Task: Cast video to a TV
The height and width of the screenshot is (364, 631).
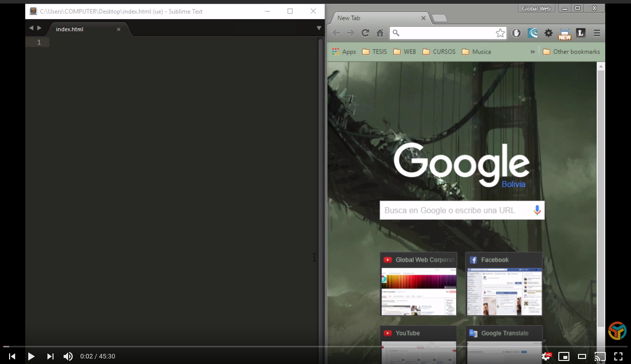Action: pos(600,356)
